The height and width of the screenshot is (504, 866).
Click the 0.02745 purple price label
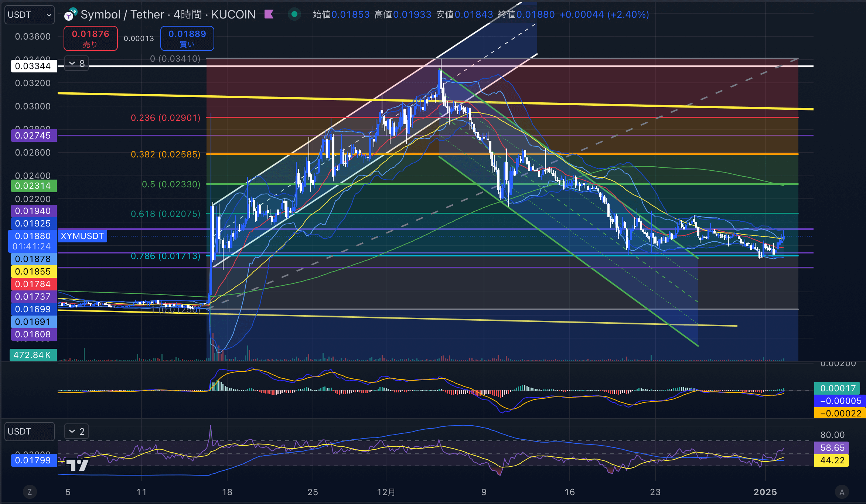click(33, 136)
